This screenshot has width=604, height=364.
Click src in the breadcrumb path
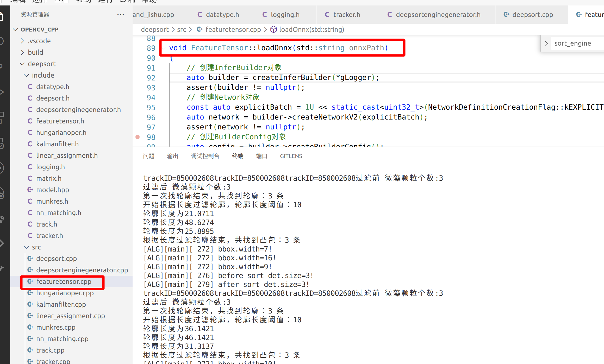(182, 29)
